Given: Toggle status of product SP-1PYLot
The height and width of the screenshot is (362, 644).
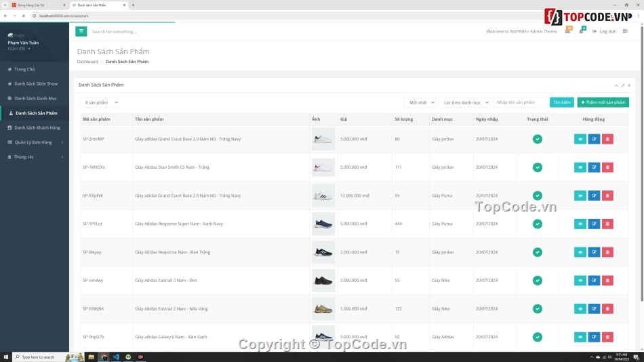Looking at the screenshot, I should pos(537,224).
